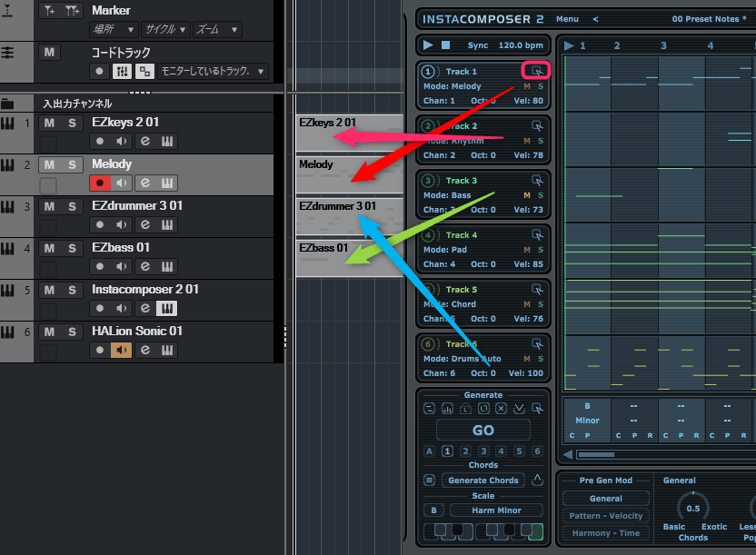
Task: Click the Track 1 drag-to-DAW icon
Action: click(x=537, y=71)
